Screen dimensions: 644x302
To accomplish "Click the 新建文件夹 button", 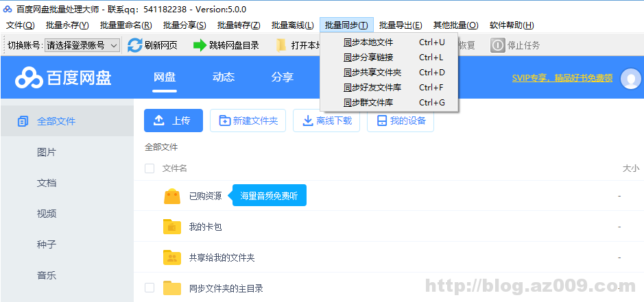I will click(x=248, y=121).
